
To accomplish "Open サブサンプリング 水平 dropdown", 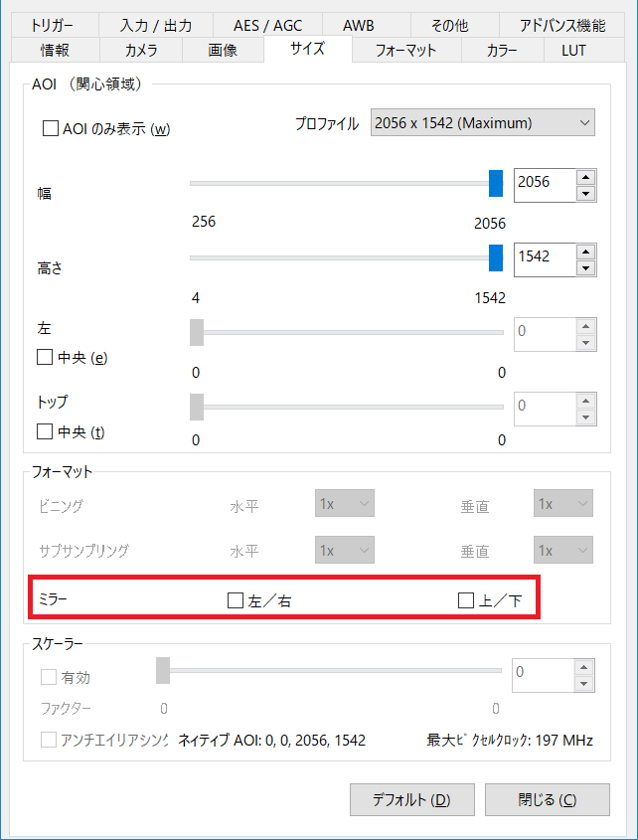I will point(345,550).
